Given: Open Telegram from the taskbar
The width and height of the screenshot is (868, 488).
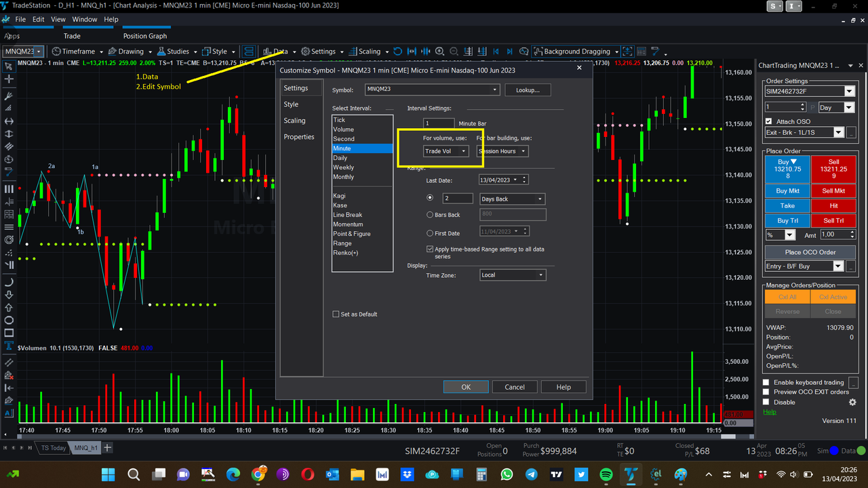Looking at the screenshot, I should point(532,474).
